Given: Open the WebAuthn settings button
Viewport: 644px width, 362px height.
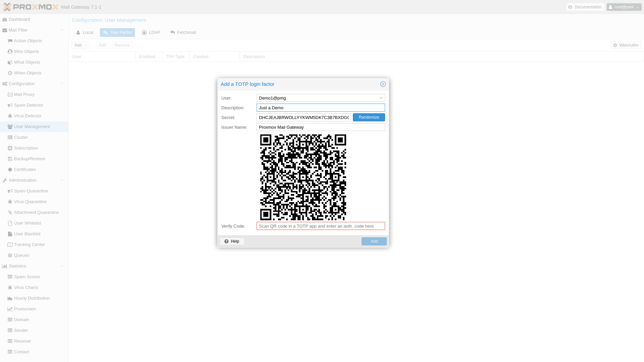Looking at the screenshot, I should coord(626,45).
